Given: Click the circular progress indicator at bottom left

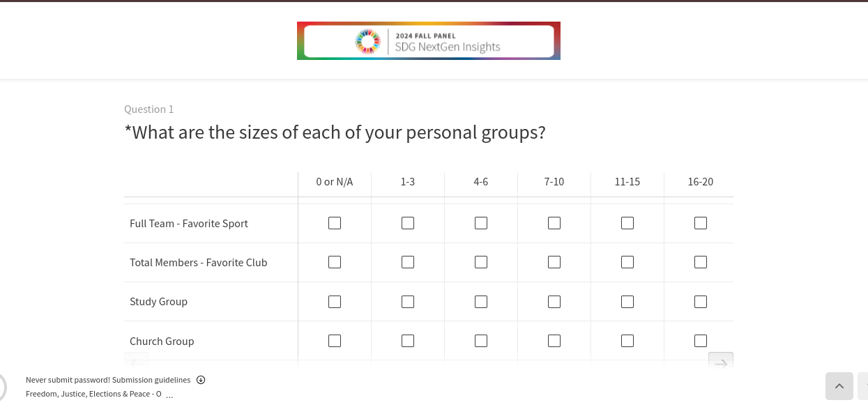Looking at the screenshot, I should coord(2,387).
